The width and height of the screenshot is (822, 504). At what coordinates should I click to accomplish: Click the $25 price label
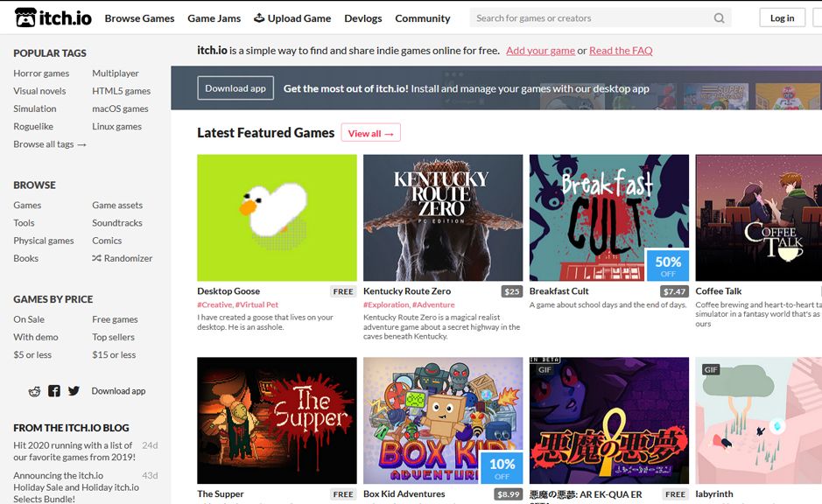pos(511,291)
